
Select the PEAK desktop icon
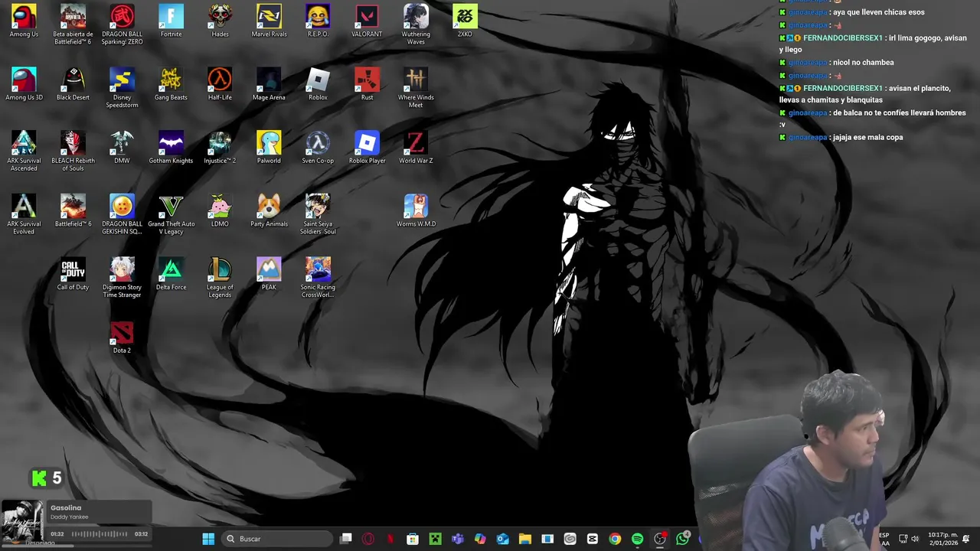coord(269,274)
